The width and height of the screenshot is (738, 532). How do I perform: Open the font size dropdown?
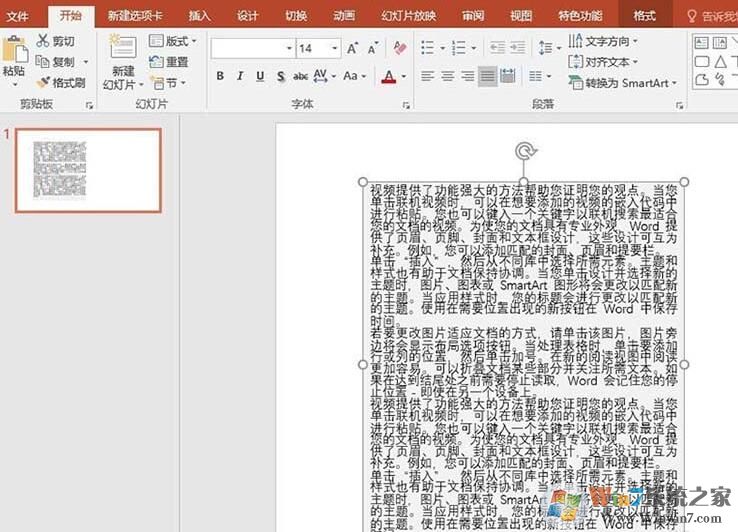click(x=335, y=48)
